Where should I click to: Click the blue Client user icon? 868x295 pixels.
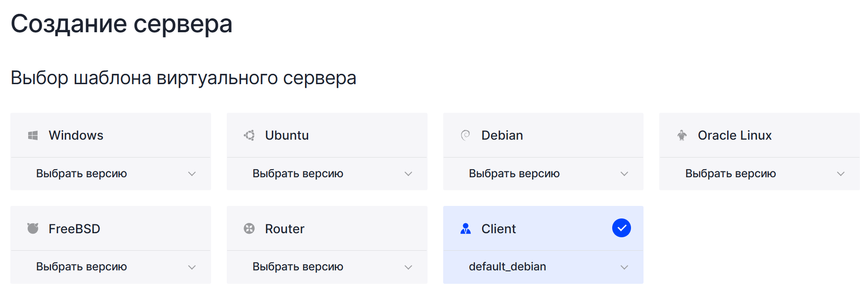(466, 229)
